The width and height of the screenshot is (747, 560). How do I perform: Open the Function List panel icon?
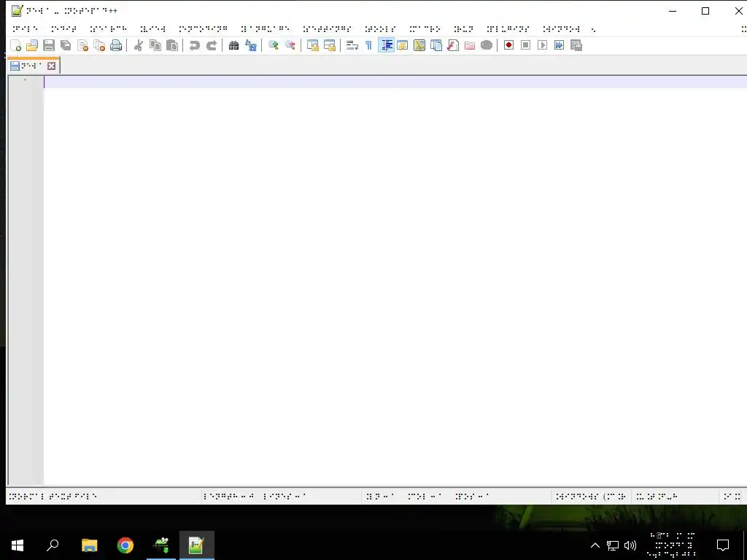tap(452, 45)
